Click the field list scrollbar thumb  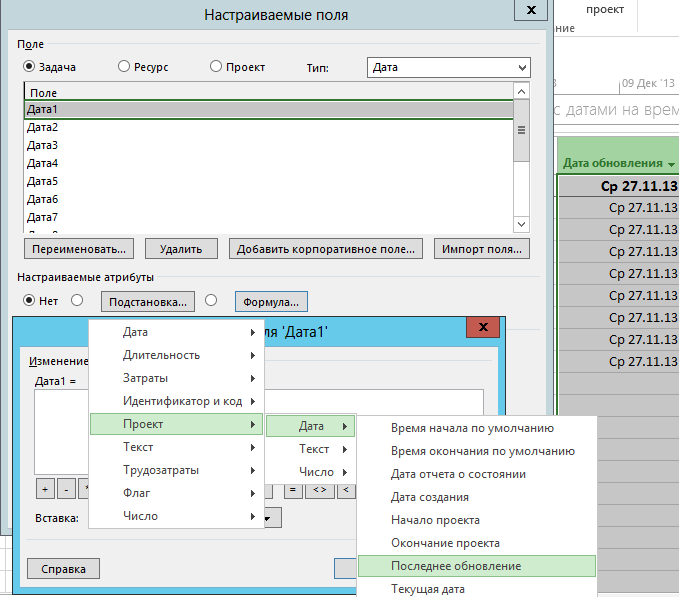coord(521,130)
